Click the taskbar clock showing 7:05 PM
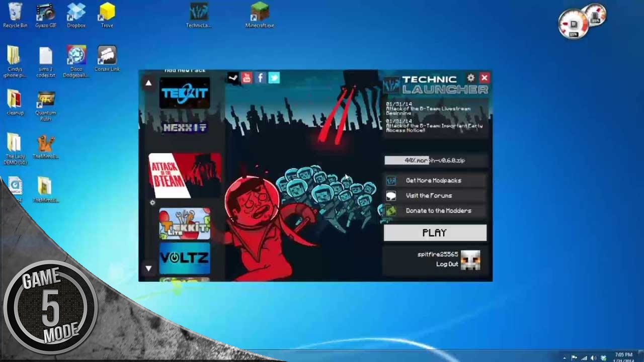 coord(623,357)
